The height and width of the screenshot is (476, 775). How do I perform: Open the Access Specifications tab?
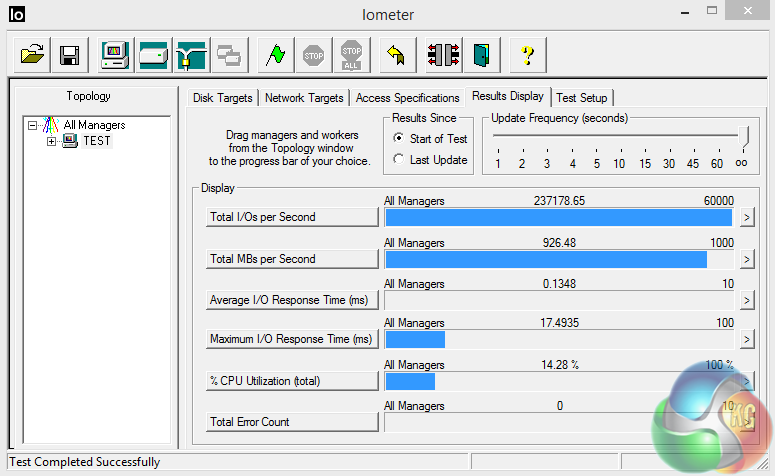(x=407, y=98)
